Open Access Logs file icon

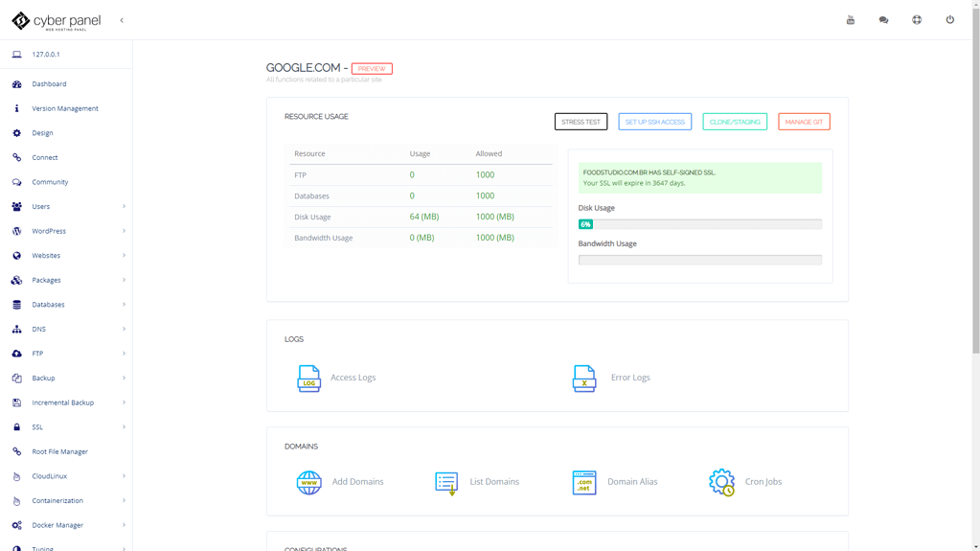(308, 379)
